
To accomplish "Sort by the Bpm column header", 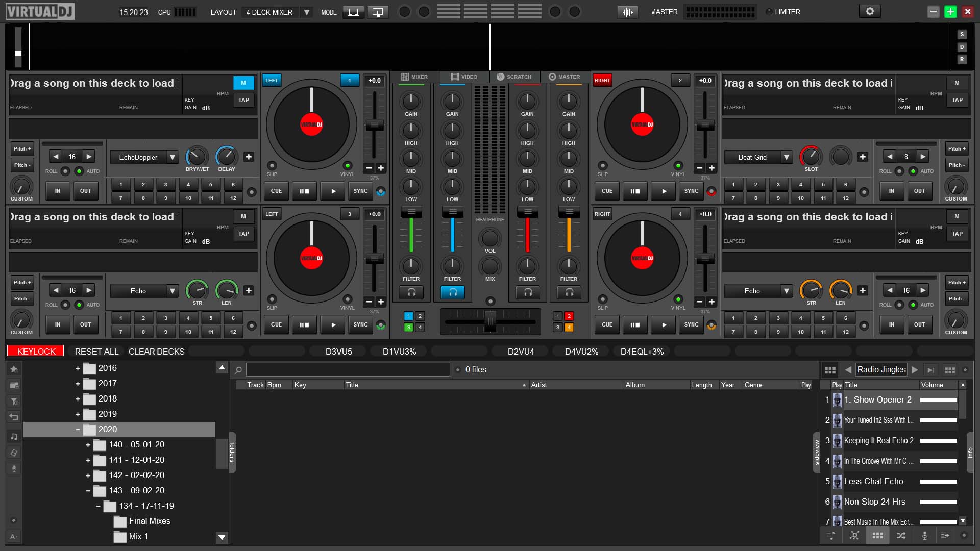I will pyautogui.click(x=278, y=385).
